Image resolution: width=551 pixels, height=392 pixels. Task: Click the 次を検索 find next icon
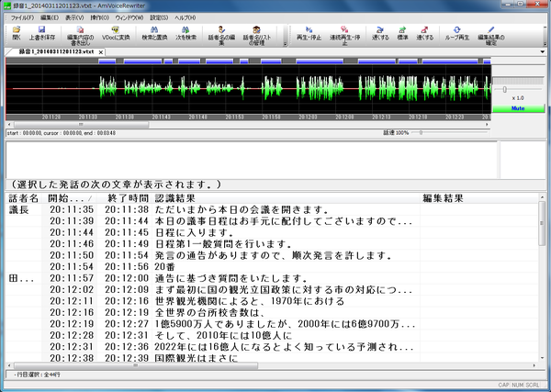point(185,34)
